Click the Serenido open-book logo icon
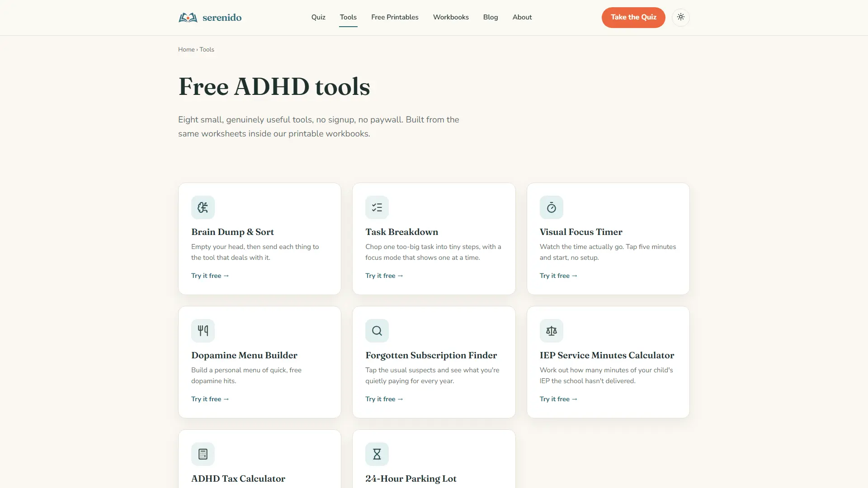The height and width of the screenshot is (488, 868). 188,18
